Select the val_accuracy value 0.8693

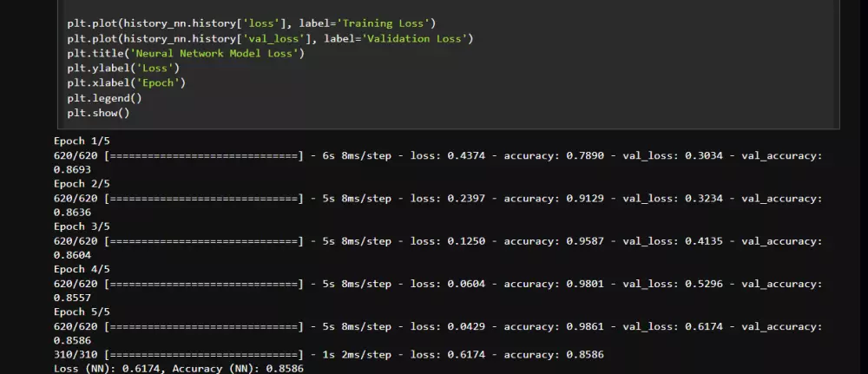tap(73, 169)
